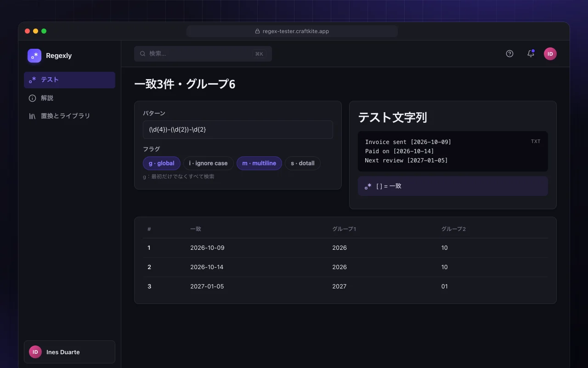Image resolution: width=588 pixels, height=368 pixels.
Task: Click the 一致3件・グループ6 heading
Action: [x=185, y=84]
